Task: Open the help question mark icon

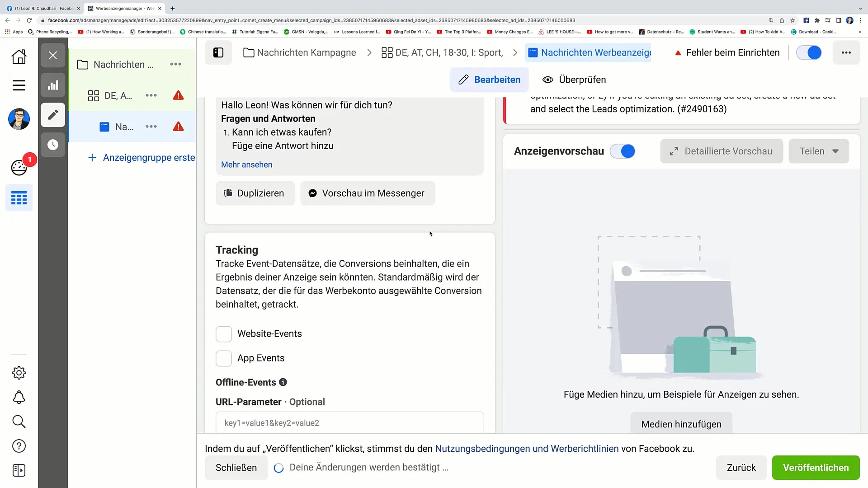Action: (19, 446)
